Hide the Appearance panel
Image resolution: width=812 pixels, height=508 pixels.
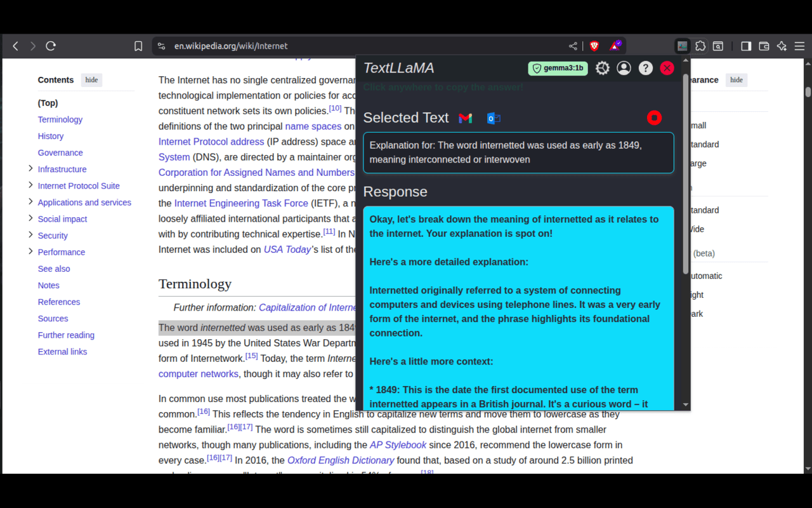click(737, 80)
